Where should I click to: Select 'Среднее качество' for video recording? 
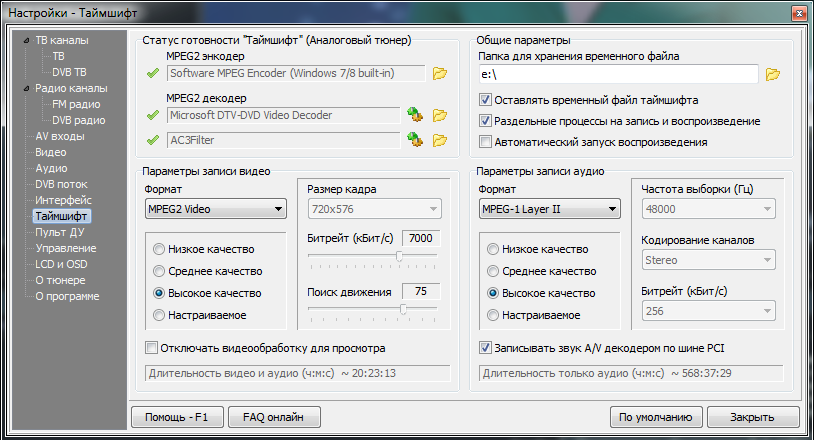click(157, 271)
